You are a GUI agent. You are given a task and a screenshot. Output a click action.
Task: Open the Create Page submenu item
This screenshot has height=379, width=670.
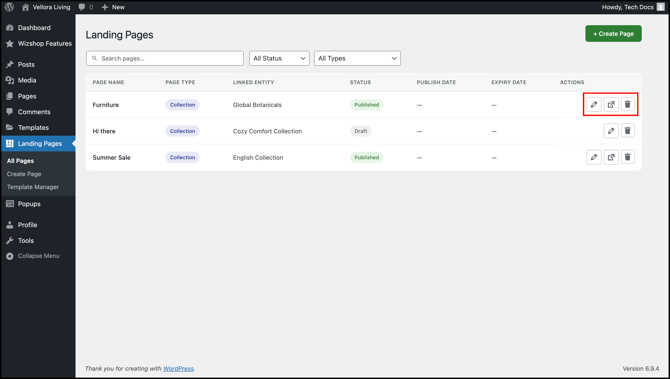(24, 174)
